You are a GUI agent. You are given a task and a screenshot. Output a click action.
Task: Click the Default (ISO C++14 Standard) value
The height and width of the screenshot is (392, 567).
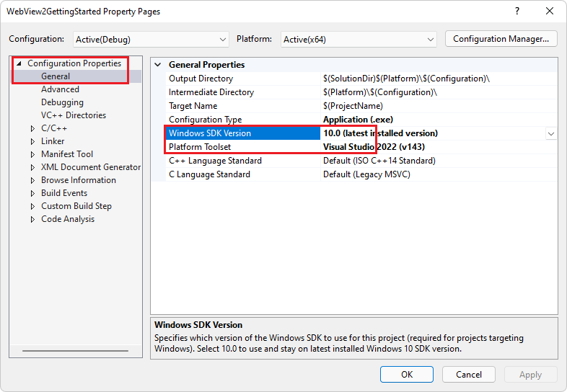point(379,161)
